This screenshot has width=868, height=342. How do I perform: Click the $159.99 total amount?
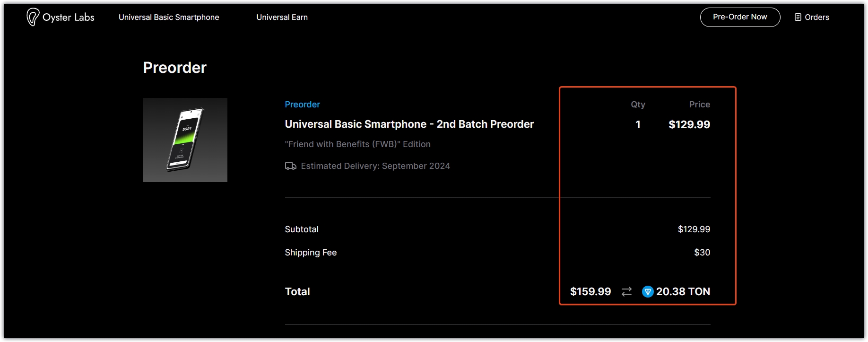(x=590, y=292)
